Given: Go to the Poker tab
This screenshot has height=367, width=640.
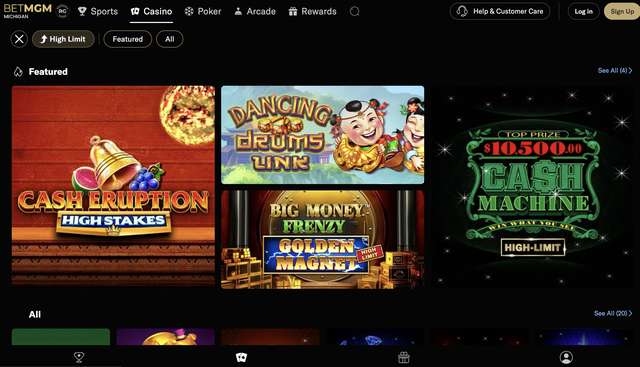Looking at the screenshot, I should (203, 11).
